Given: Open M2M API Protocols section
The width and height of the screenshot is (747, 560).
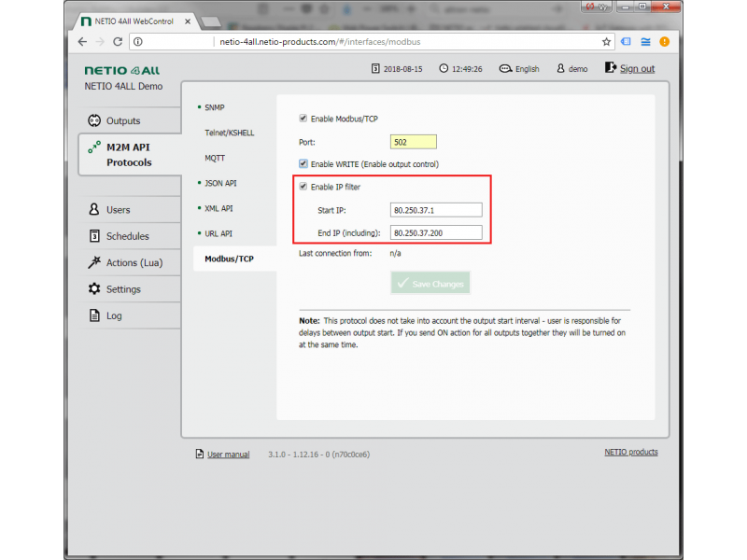Looking at the screenshot, I should point(130,155).
